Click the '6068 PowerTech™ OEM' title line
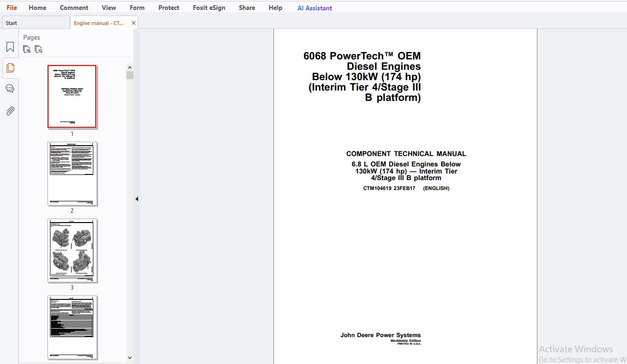The height and width of the screenshot is (364, 627). [362, 56]
